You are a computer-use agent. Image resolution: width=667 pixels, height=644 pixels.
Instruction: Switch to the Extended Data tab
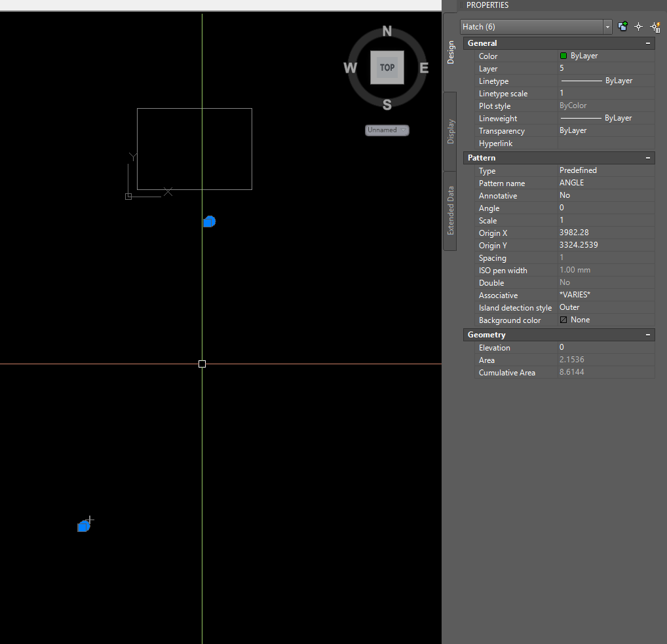(450, 210)
